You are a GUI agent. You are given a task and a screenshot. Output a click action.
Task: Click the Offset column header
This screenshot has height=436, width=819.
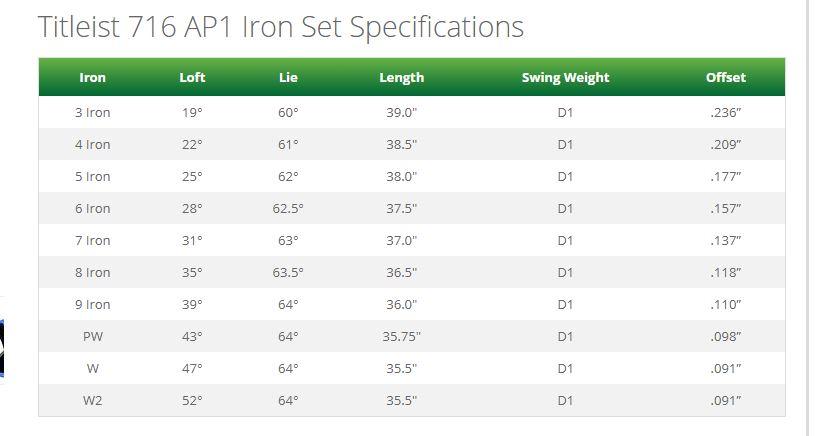click(725, 77)
